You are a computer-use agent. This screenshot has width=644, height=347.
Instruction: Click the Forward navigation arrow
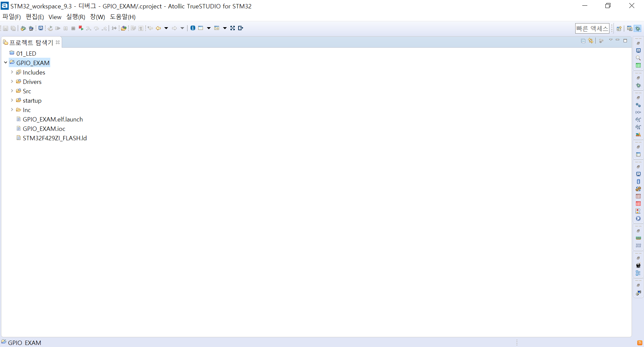coord(174,28)
